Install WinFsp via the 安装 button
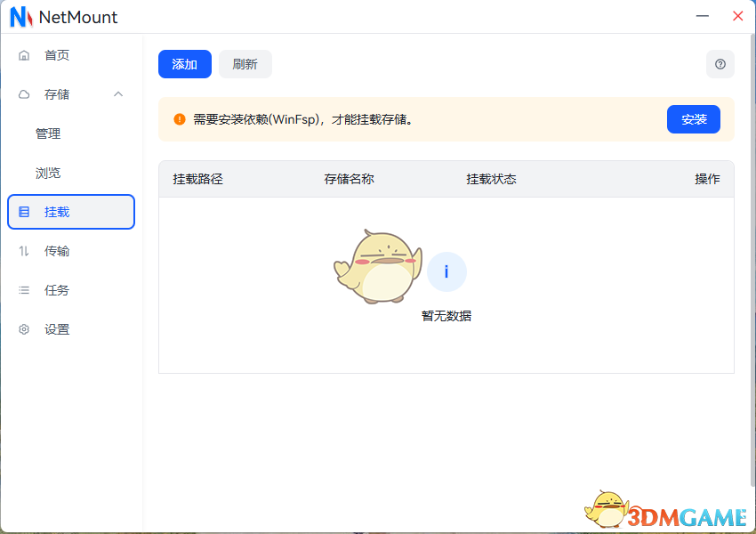Screen dimensions: 756x534 click(693, 118)
